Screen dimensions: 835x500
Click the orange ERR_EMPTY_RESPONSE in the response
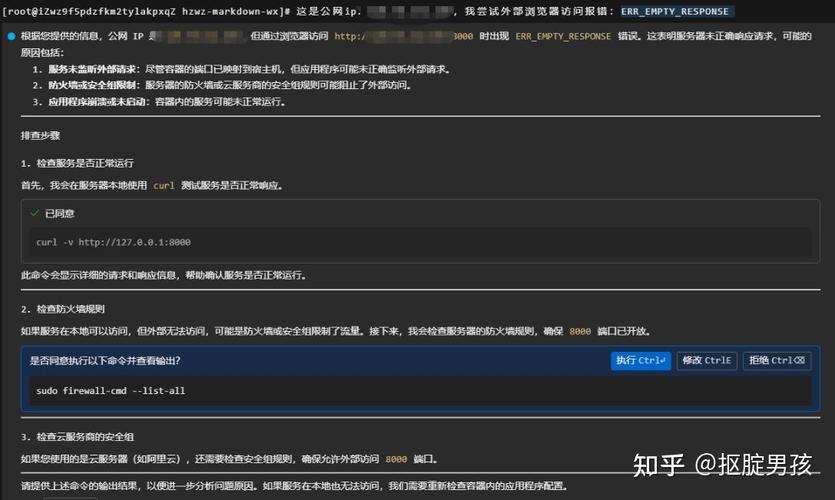(563, 37)
